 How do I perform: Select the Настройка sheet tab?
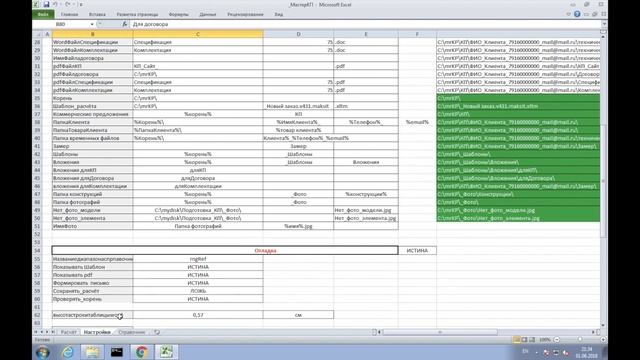pos(97,332)
